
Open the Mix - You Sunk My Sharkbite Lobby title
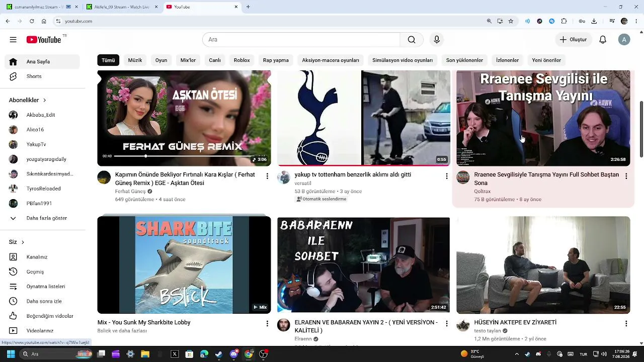click(x=144, y=322)
